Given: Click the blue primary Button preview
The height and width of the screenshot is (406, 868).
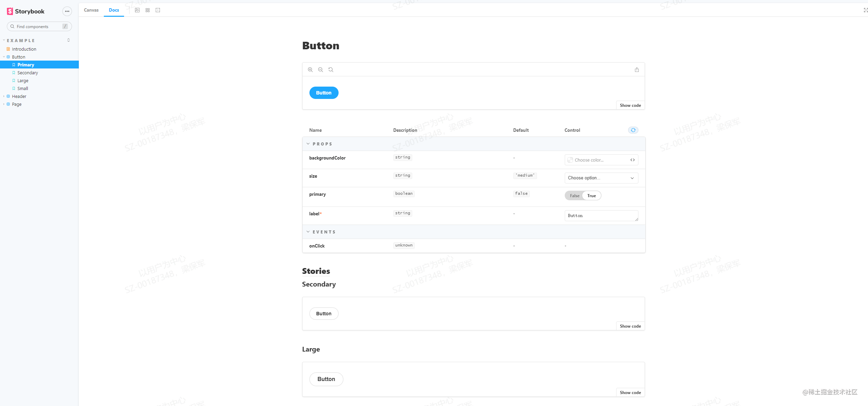Looking at the screenshot, I should click(x=323, y=93).
